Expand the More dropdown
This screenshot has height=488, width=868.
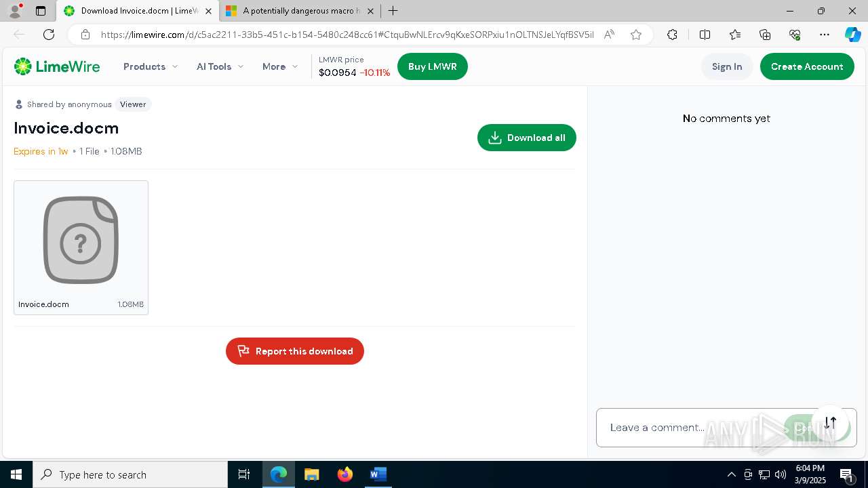coord(280,66)
